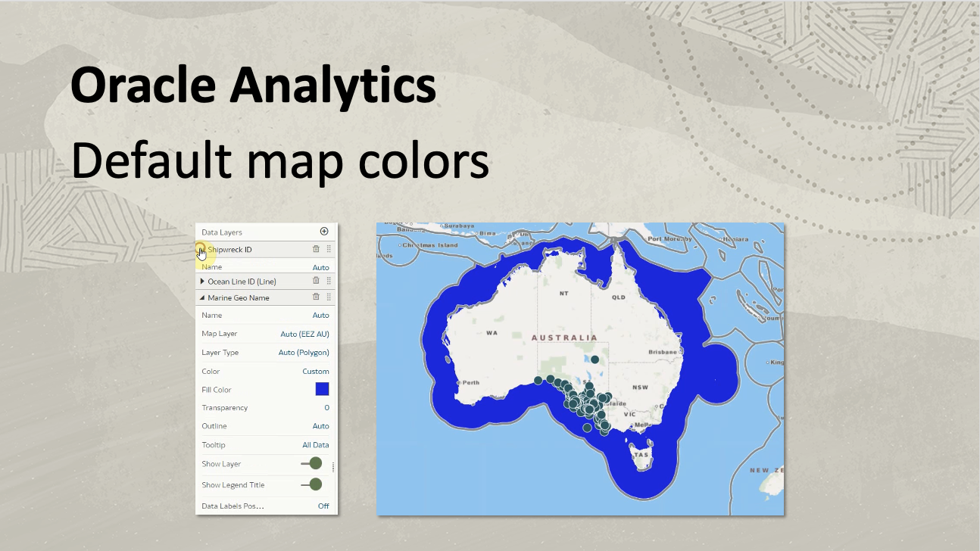Delete the Ocean Line ID layer

(x=316, y=281)
